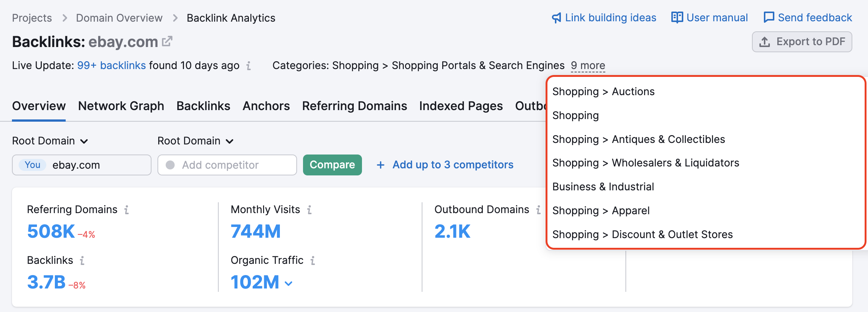
Task: Open the 99+ backlinks link
Action: click(111, 66)
